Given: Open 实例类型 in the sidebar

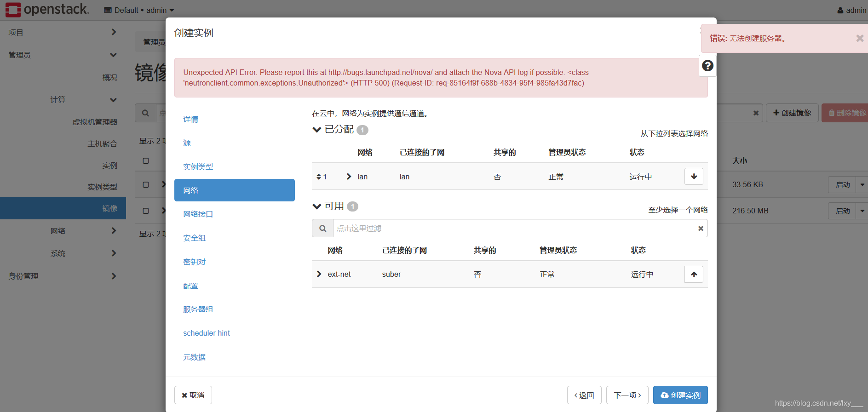Looking at the screenshot, I should [102, 187].
